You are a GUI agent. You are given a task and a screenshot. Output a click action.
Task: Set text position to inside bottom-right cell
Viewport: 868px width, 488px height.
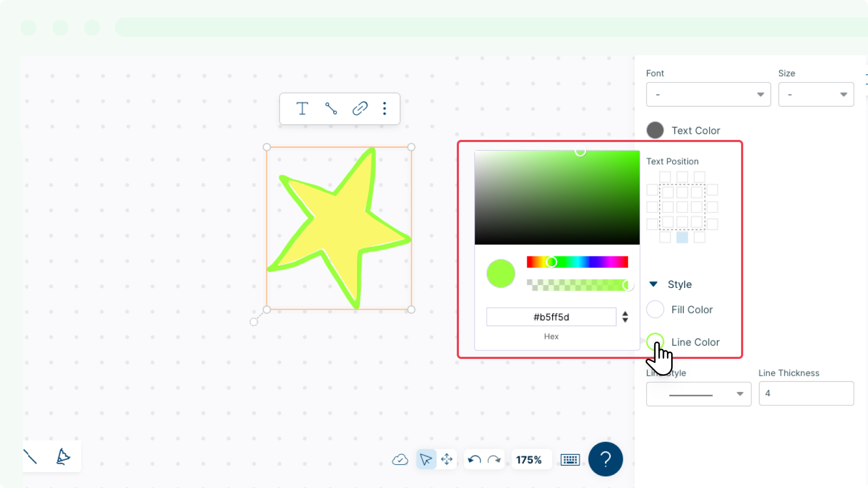coord(697,222)
